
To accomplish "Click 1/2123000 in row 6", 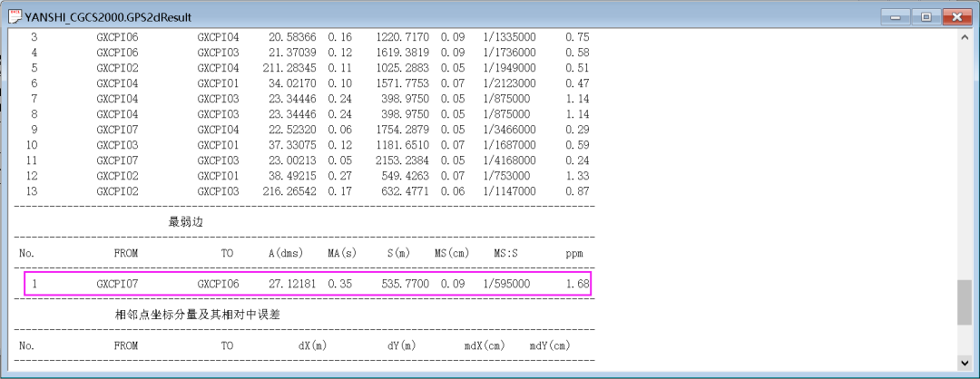I will click(509, 83).
